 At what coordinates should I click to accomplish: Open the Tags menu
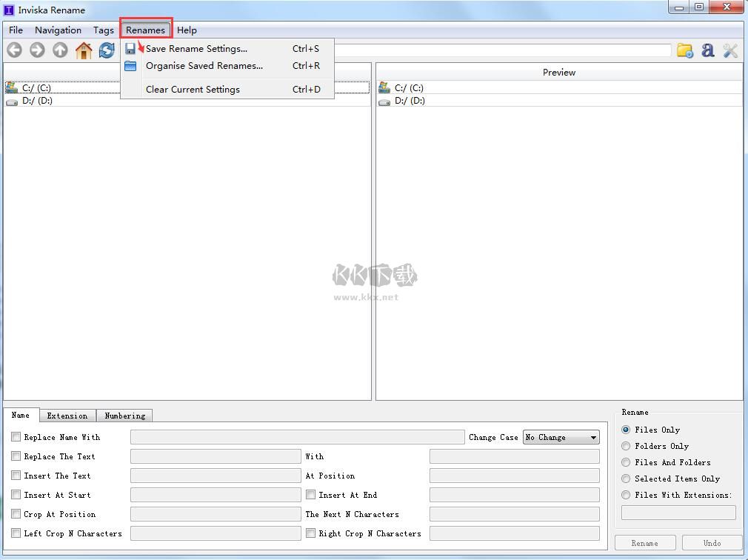104,30
